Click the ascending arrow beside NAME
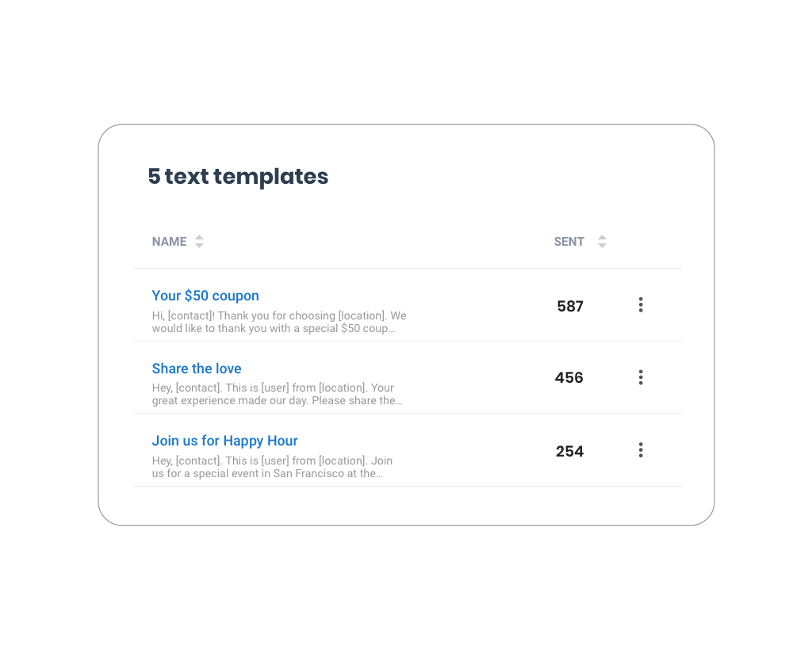 pyautogui.click(x=199, y=238)
